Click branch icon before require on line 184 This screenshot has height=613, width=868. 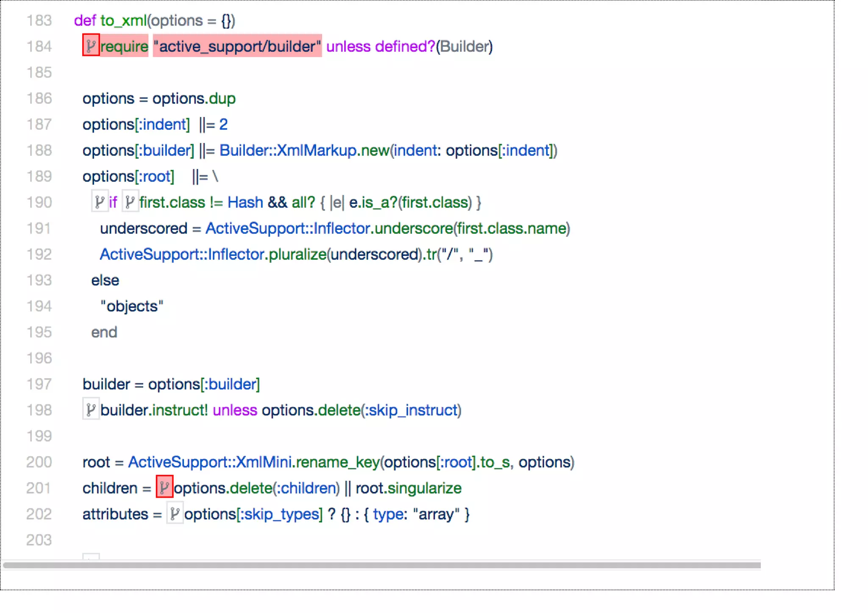(x=91, y=45)
